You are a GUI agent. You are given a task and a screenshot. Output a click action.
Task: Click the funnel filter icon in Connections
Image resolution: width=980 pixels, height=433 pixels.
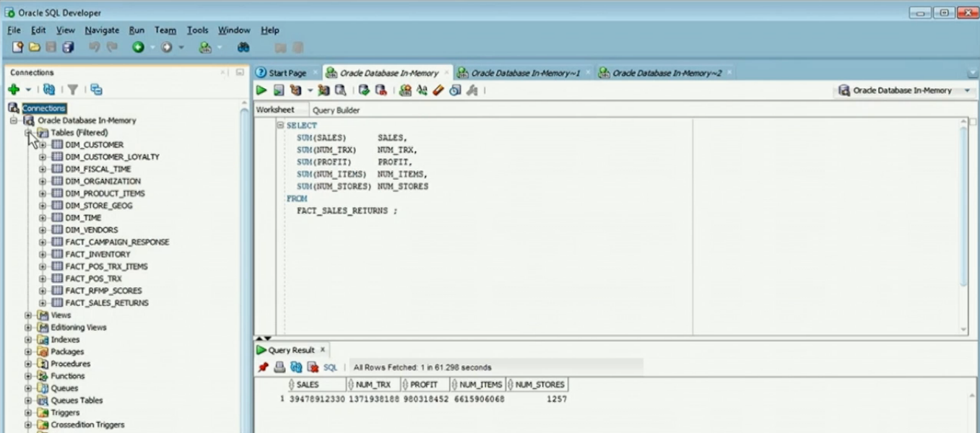pyautogui.click(x=72, y=89)
